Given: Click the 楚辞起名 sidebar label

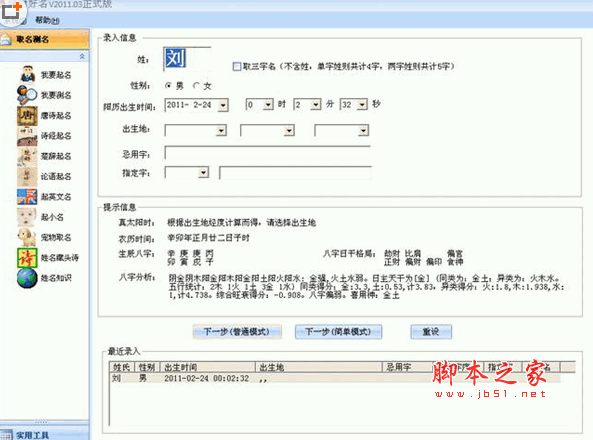Looking at the screenshot, I should (56, 156).
